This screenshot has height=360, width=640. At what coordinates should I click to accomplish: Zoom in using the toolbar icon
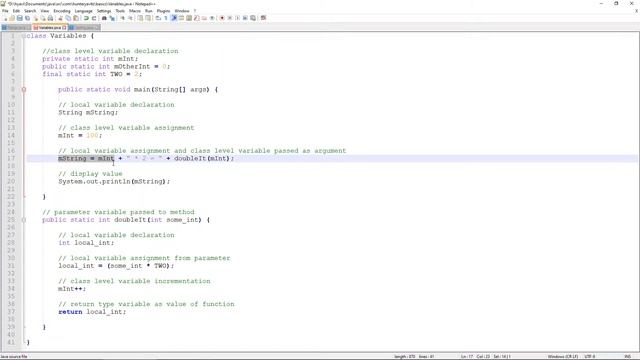pyautogui.click(x=122, y=18)
